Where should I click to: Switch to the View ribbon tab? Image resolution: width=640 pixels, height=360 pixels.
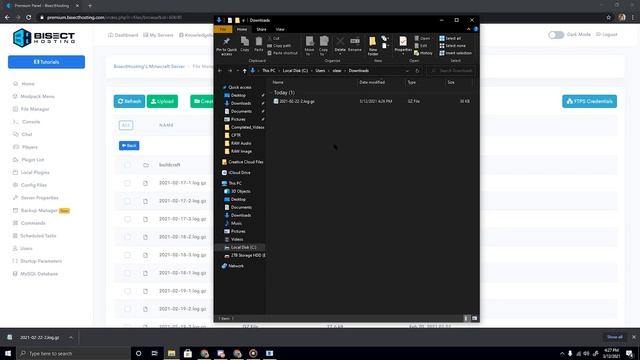[280, 29]
